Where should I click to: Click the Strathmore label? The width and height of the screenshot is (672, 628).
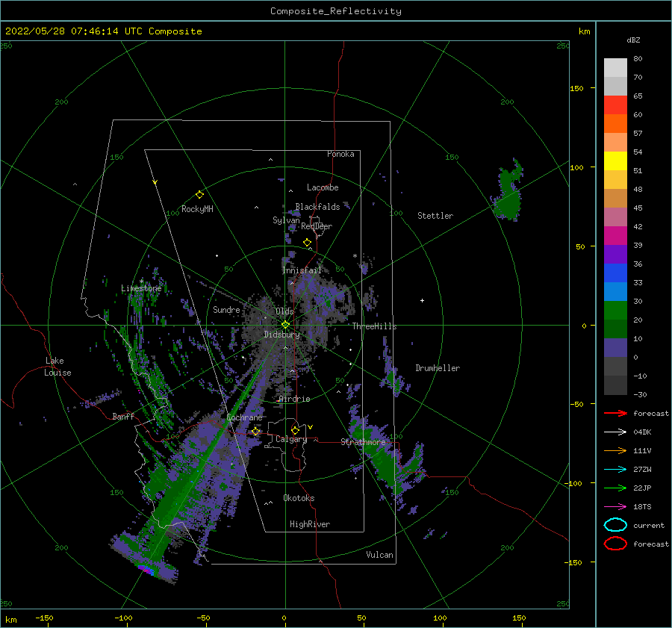tap(363, 442)
